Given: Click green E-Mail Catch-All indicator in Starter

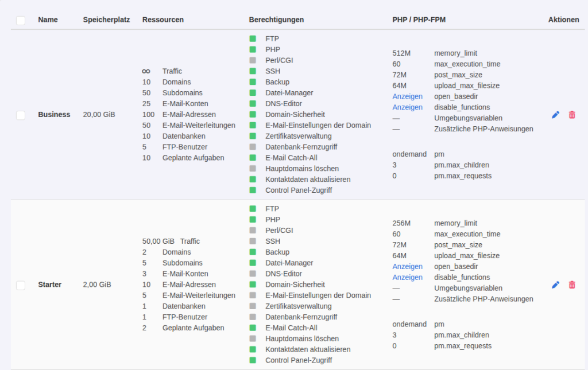Looking at the screenshot, I should [253, 328].
